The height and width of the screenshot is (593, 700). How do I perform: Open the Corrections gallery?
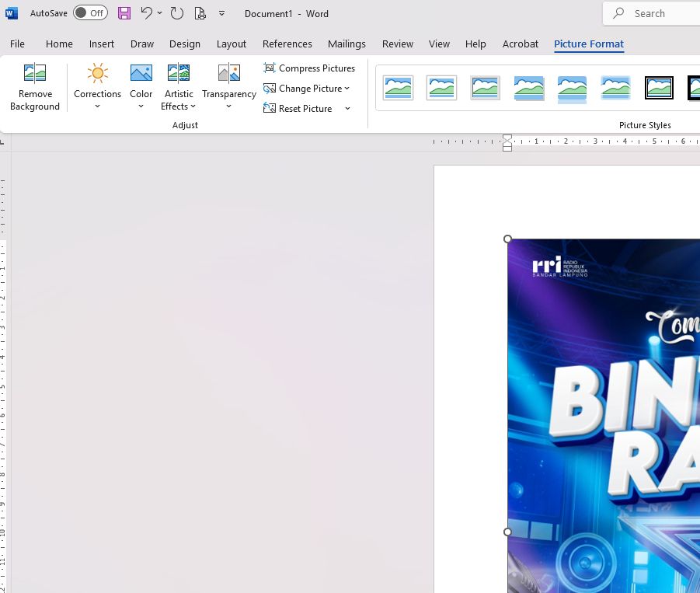pos(97,86)
